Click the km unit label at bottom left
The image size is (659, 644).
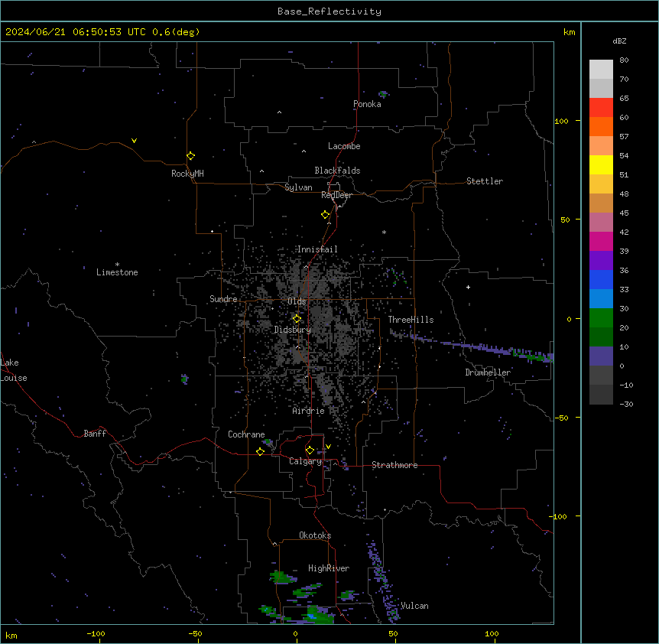11,636
